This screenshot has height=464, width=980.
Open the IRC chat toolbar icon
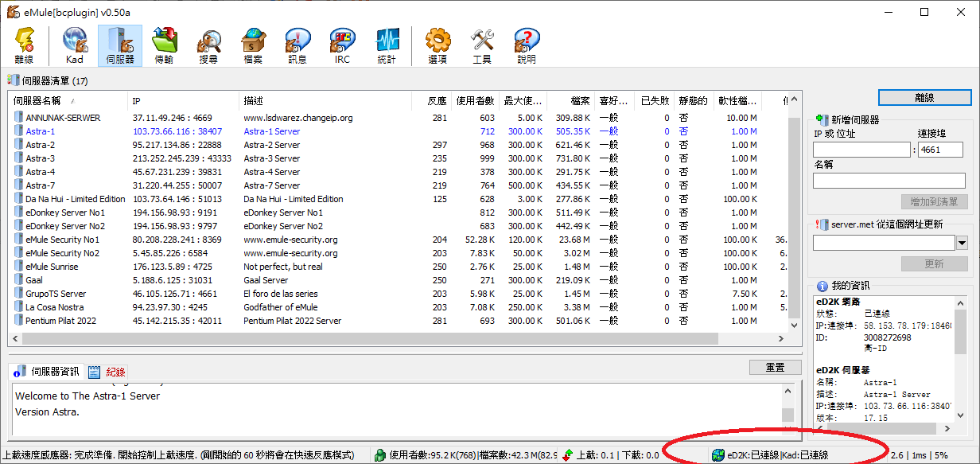pyautogui.click(x=342, y=45)
